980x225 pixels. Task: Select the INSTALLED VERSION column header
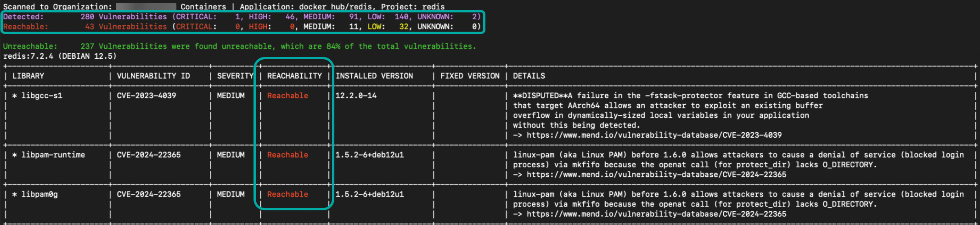point(374,76)
